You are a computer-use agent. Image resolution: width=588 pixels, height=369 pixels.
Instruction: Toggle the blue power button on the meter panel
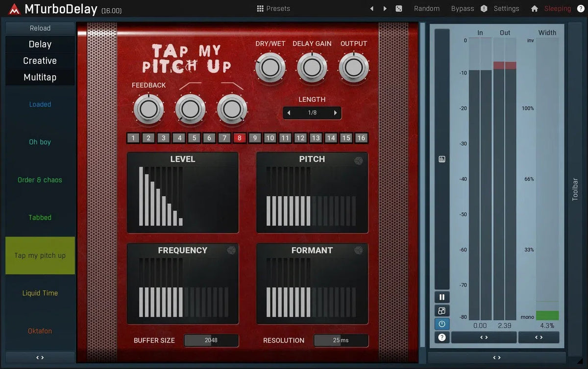441,323
